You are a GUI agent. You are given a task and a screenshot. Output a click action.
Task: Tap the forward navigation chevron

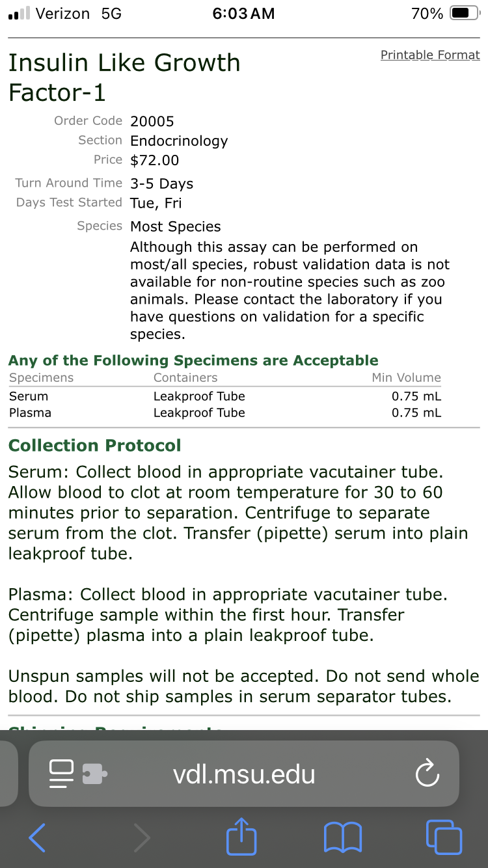(142, 837)
